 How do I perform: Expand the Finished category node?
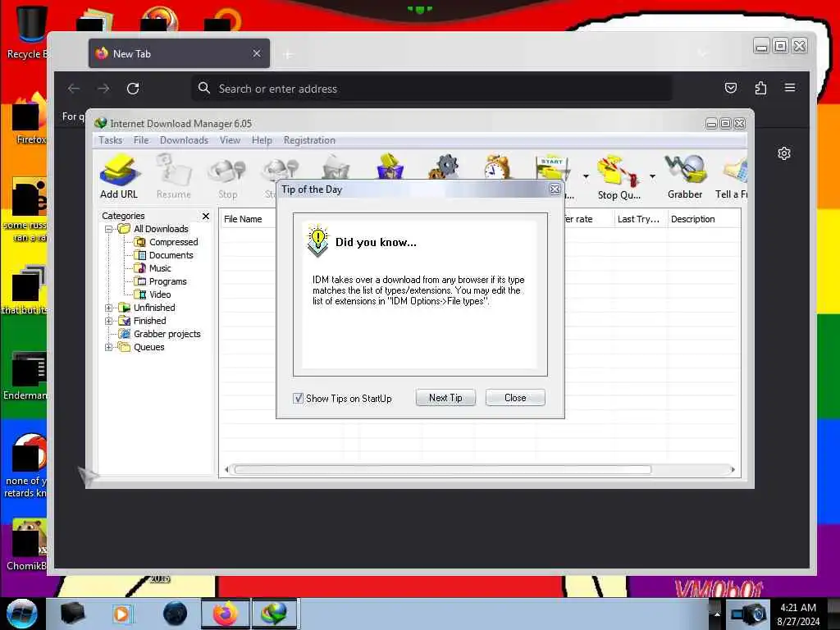(x=109, y=321)
